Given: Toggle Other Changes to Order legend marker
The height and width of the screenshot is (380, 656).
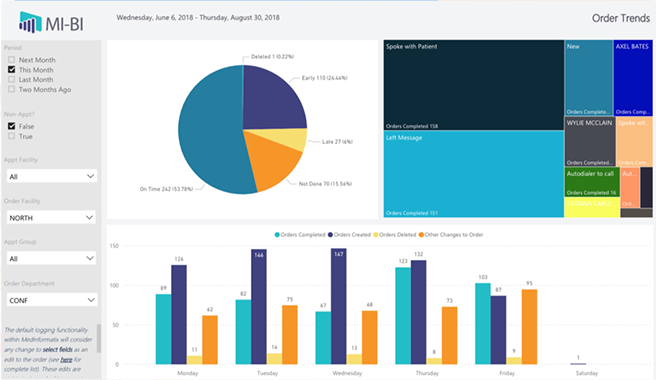Looking at the screenshot, I should [421, 235].
